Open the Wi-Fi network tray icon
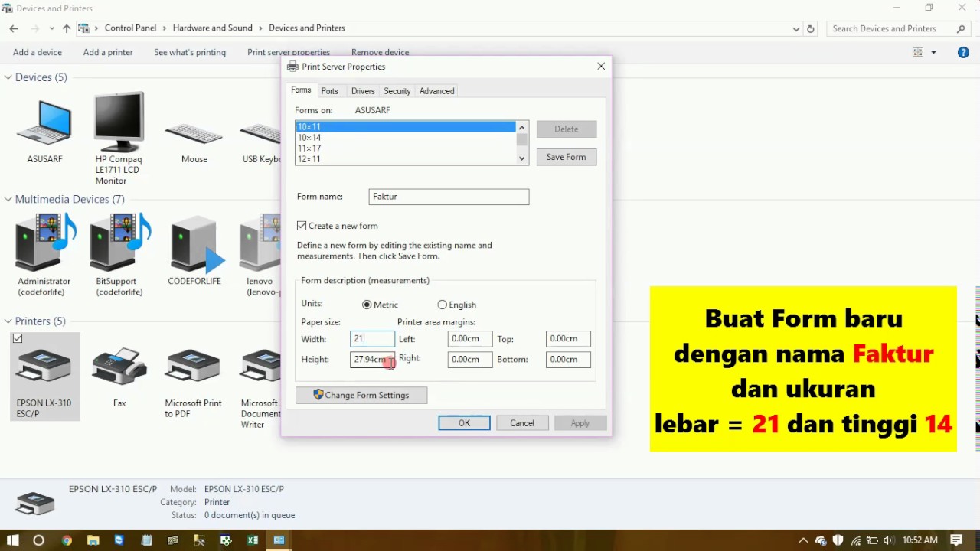This screenshot has height=551, width=980. pyautogui.click(x=856, y=540)
